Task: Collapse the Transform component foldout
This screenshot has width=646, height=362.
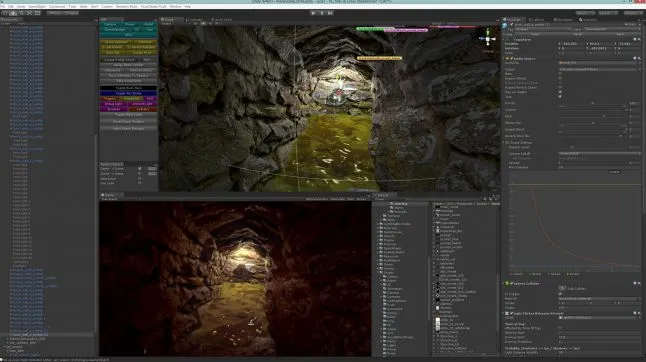Action: pyautogui.click(x=507, y=40)
